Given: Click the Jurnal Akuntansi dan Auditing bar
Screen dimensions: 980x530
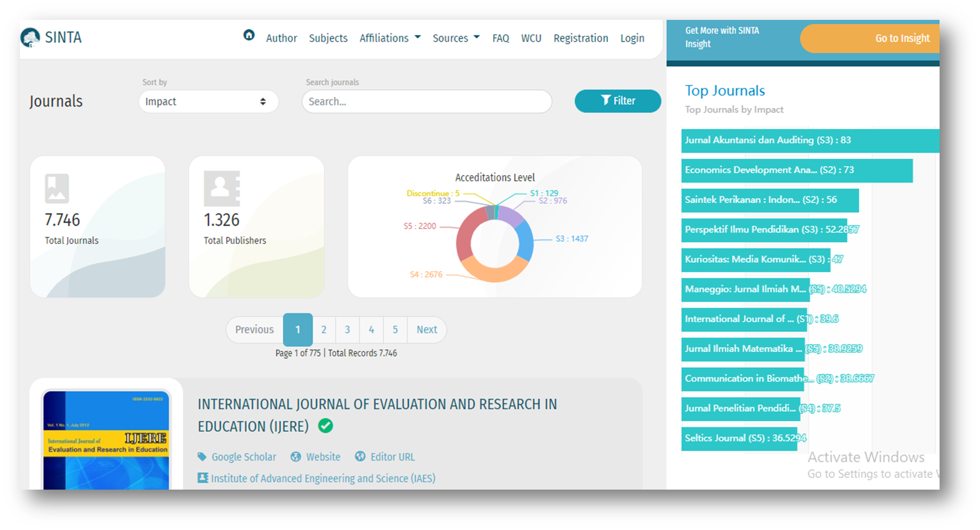Looking at the screenshot, I should click(x=810, y=140).
